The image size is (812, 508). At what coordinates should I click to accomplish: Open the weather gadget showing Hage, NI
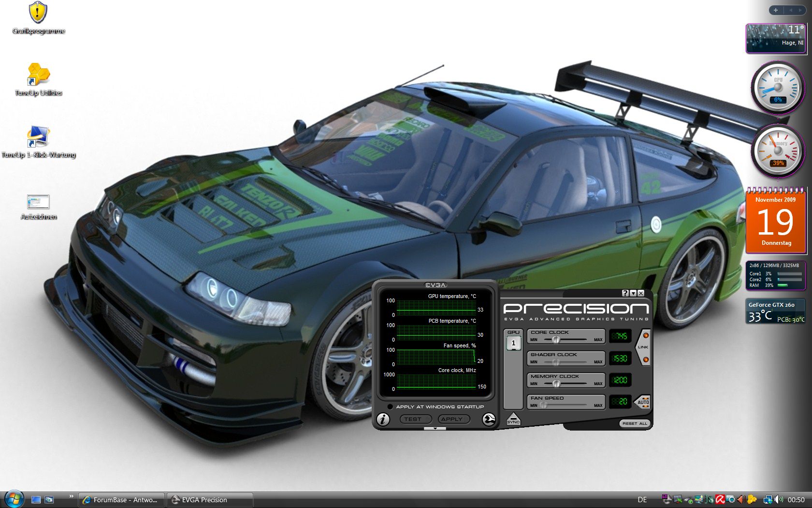[x=776, y=38]
